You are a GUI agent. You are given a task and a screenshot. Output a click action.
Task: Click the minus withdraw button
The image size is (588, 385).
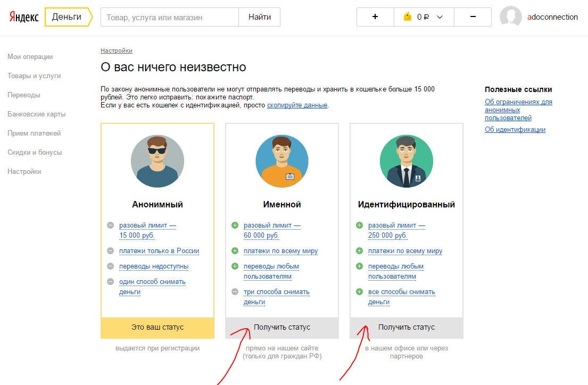click(473, 17)
